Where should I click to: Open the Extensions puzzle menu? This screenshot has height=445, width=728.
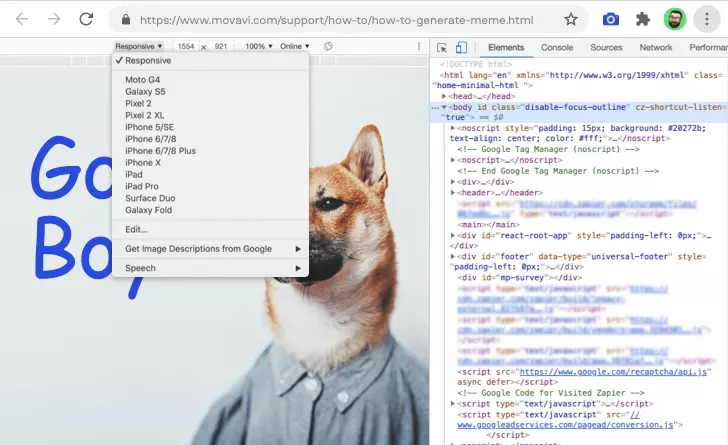[643, 20]
